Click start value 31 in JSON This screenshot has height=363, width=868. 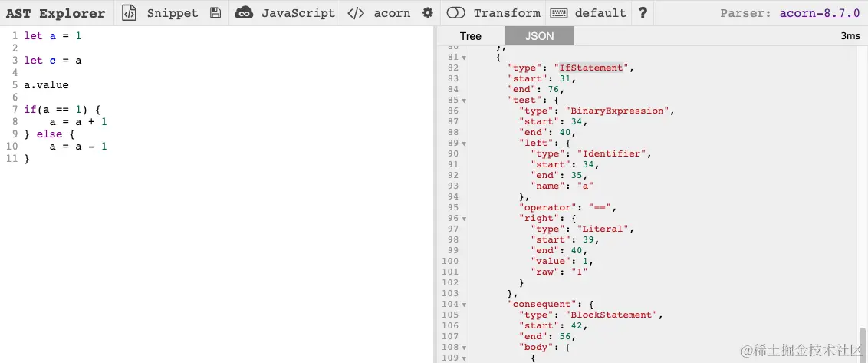pyautogui.click(x=564, y=79)
